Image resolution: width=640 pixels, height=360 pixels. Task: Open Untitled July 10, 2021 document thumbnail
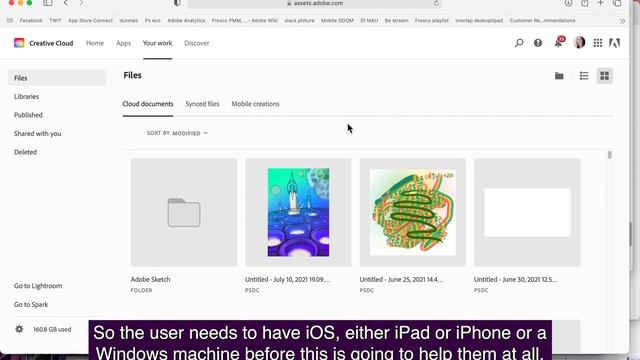click(x=298, y=212)
